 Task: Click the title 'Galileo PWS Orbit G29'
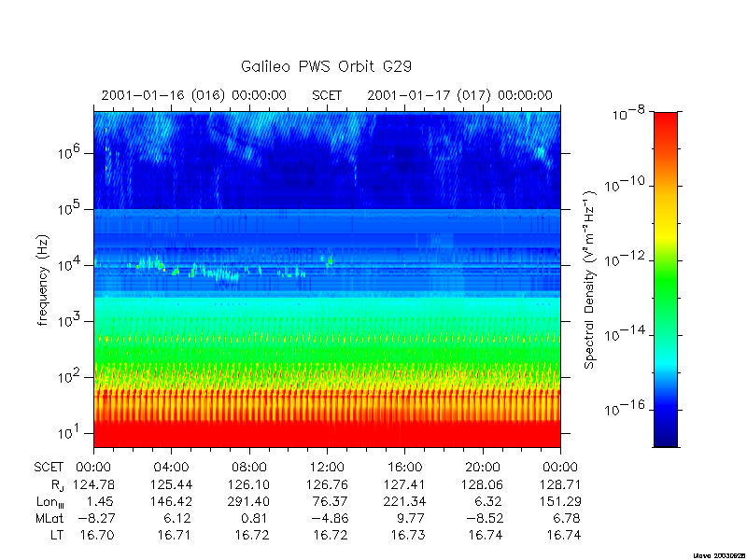(326, 66)
